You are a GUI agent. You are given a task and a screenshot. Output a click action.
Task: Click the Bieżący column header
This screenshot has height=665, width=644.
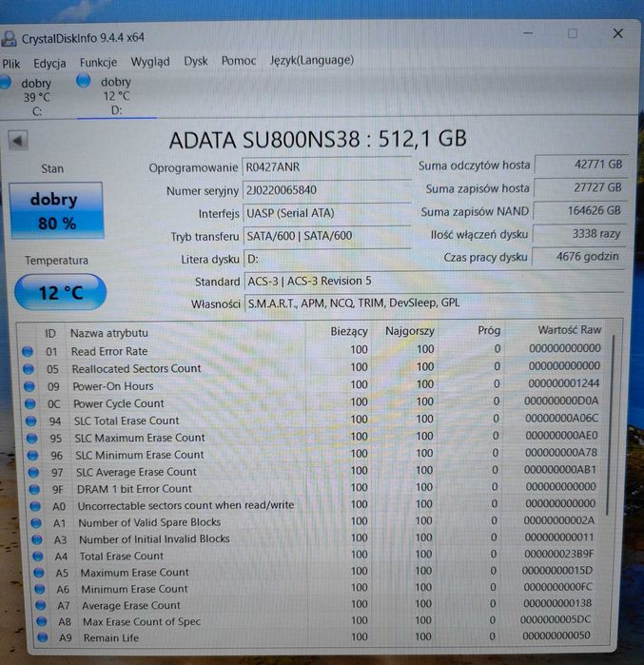pyautogui.click(x=348, y=331)
